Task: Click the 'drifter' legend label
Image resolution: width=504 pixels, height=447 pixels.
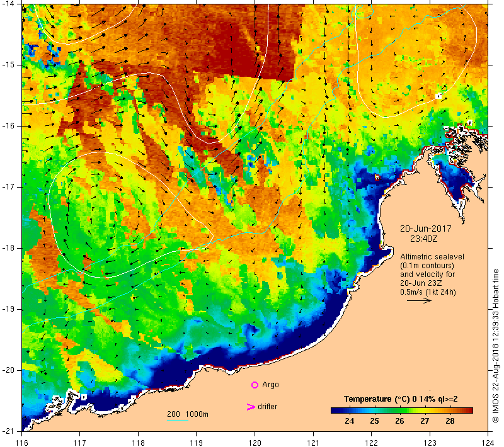Action: (267, 407)
